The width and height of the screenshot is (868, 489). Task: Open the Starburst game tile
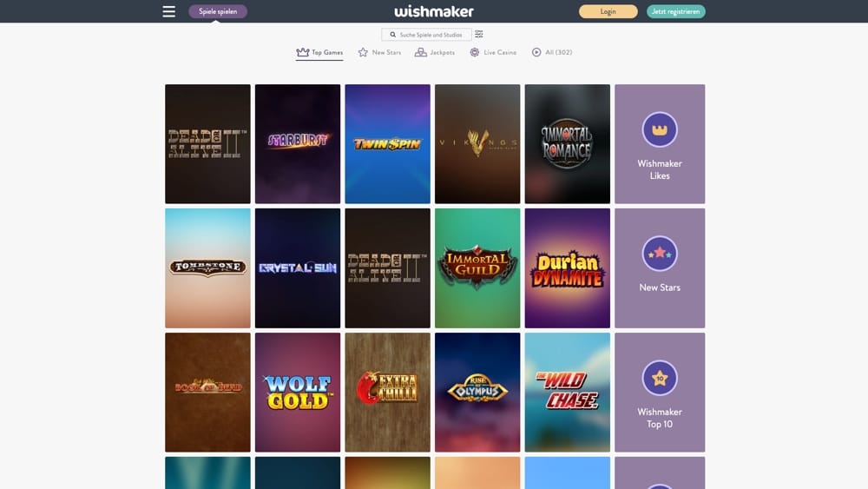(x=298, y=144)
